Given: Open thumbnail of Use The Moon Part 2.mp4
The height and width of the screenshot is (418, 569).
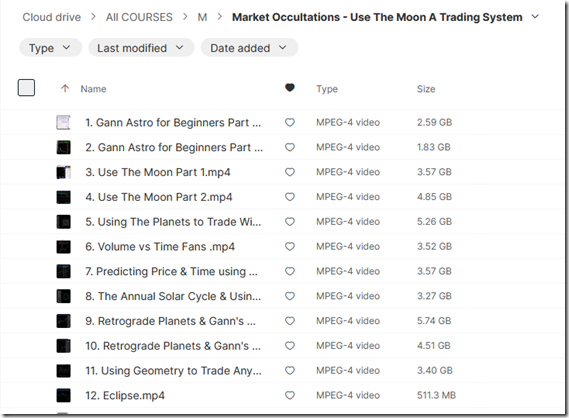Looking at the screenshot, I should [x=64, y=197].
